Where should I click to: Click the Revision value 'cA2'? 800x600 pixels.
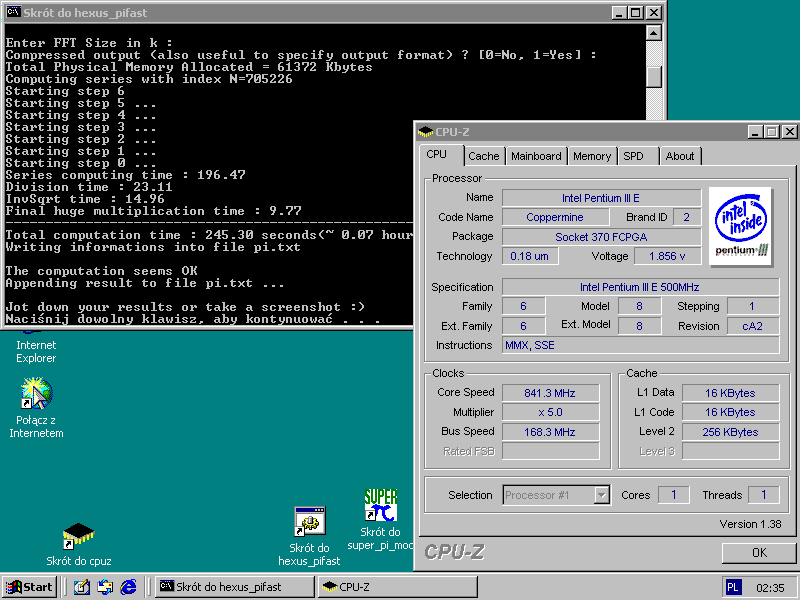pyautogui.click(x=753, y=326)
